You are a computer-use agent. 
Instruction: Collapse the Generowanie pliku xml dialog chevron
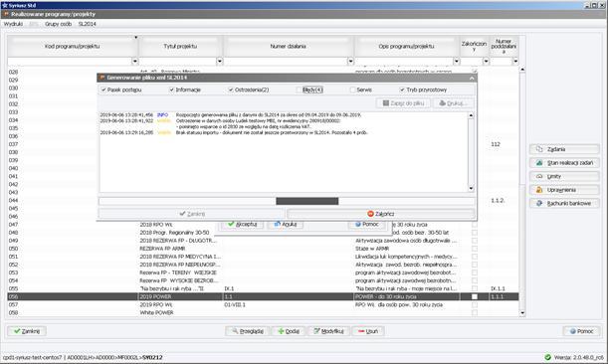(472, 78)
